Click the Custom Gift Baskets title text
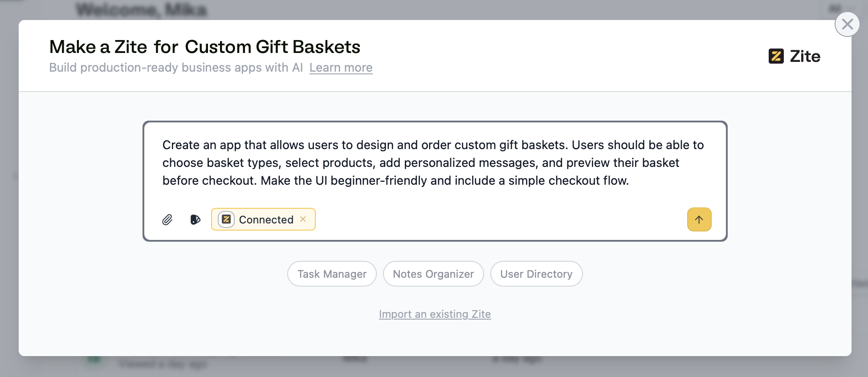 (273, 47)
